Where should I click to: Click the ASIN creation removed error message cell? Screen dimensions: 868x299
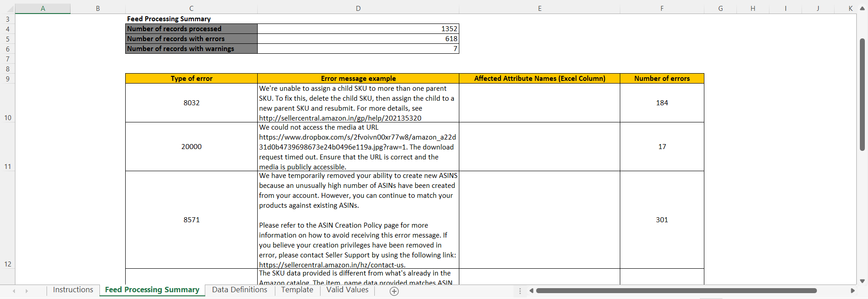click(358, 220)
